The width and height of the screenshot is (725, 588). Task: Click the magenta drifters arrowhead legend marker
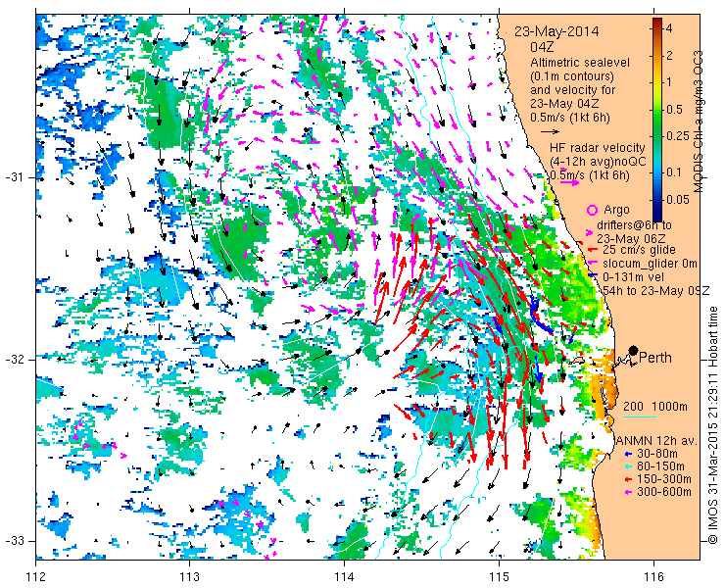pyautogui.click(x=589, y=232)
